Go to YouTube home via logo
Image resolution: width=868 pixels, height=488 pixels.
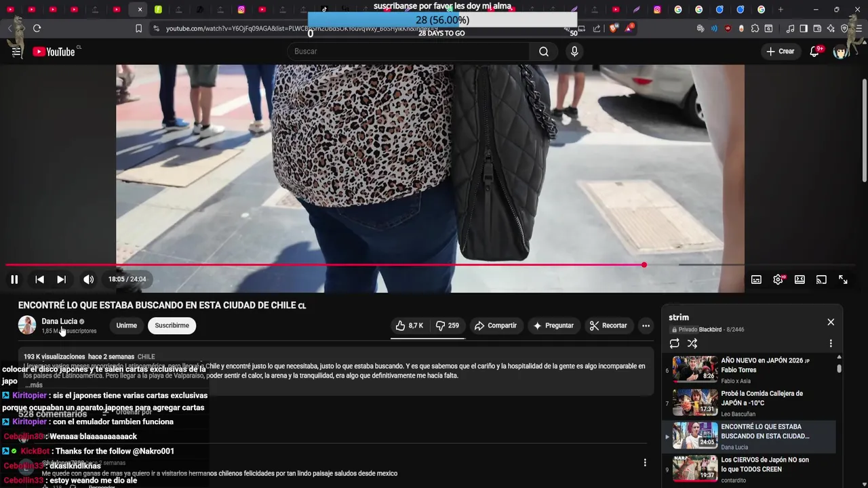coord(54,52)
